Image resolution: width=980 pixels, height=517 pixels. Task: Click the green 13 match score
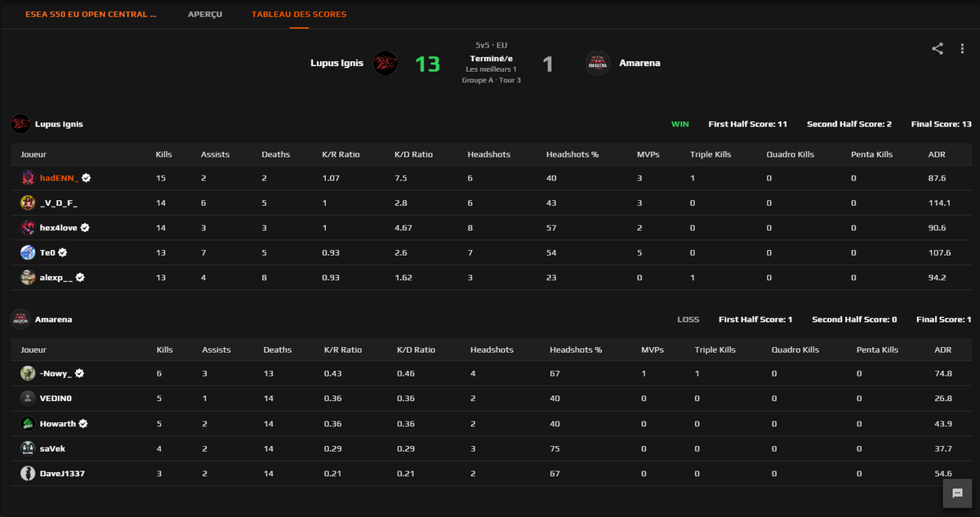point(428,64)
